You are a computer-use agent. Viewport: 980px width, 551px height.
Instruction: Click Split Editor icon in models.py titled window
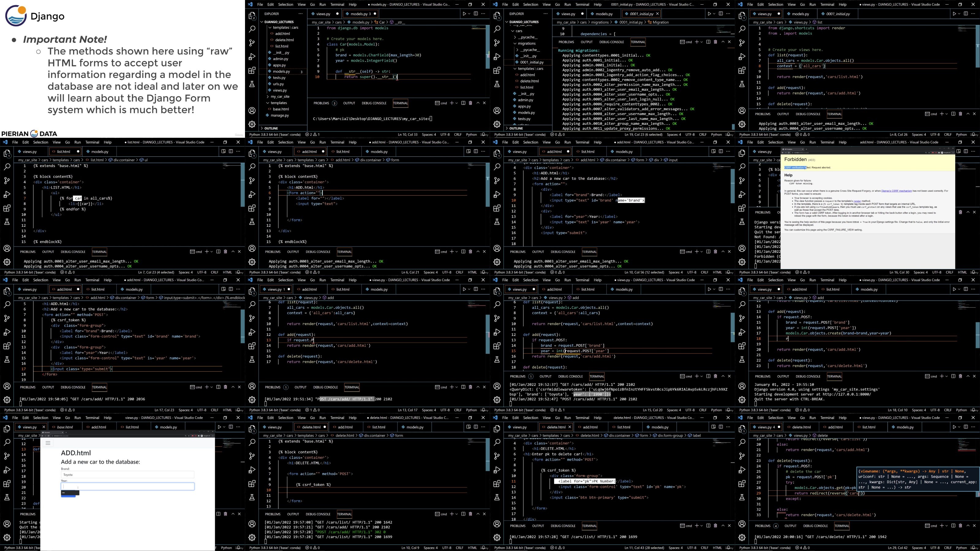click(x=476, y=14)
